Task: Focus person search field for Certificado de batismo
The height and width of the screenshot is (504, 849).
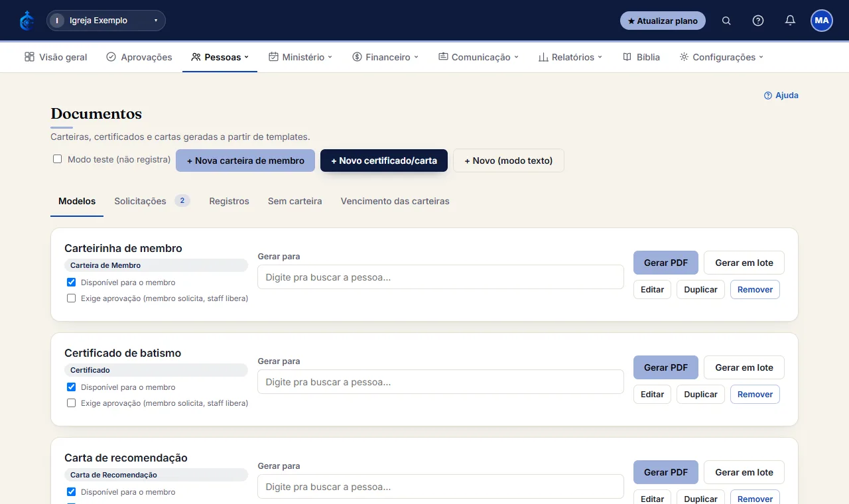Action: (x=440, y=382)
